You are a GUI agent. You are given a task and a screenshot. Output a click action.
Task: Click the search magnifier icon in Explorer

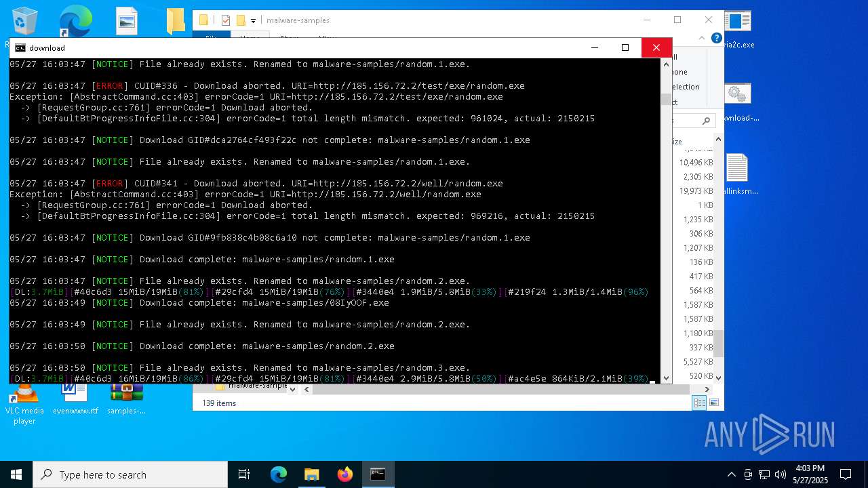[706, 121]
